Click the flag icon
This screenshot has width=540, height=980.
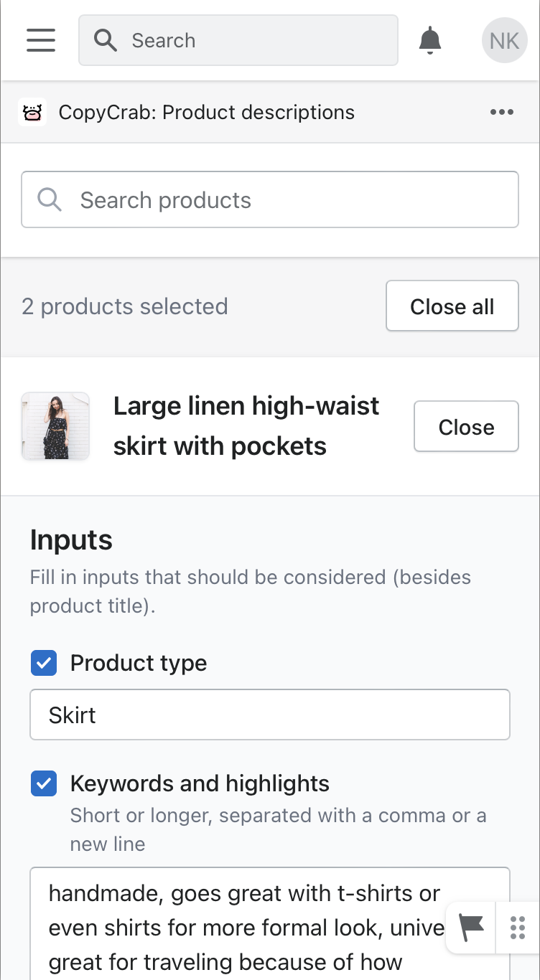[x=472, y=928]
